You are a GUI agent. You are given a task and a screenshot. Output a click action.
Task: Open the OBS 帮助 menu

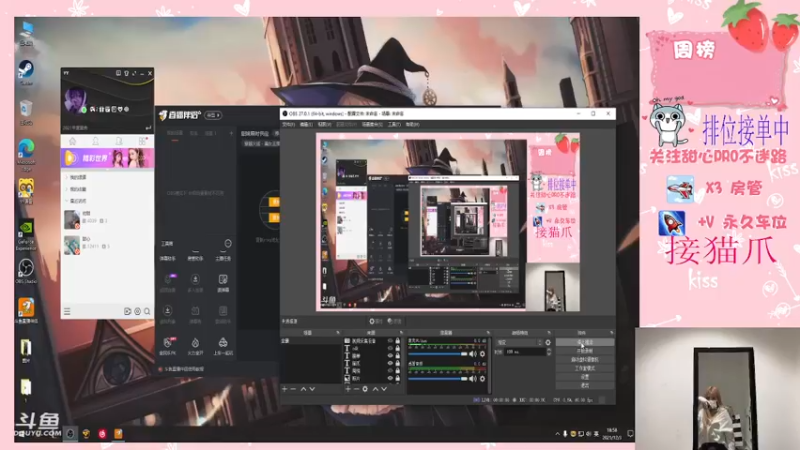pyautogui.click(x=413, y=124)
